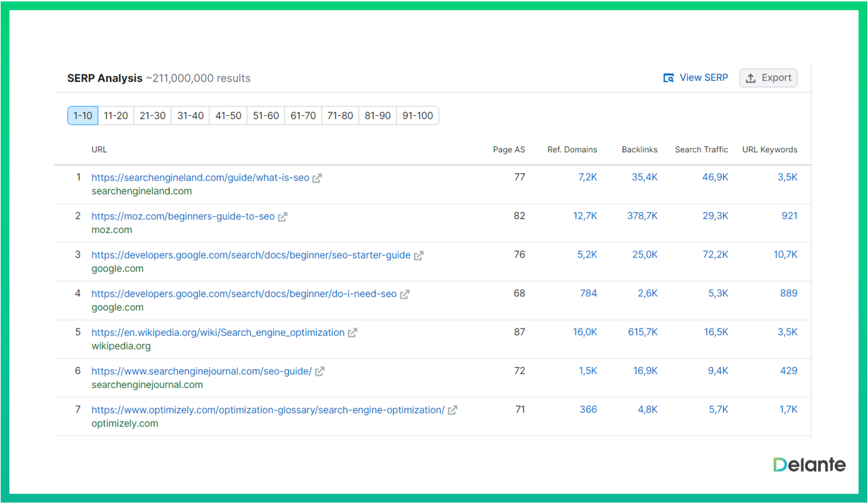This screenshot has width=868, height=503.
Task: Click Ref. Domains value 7,2K
Action: 588,177
